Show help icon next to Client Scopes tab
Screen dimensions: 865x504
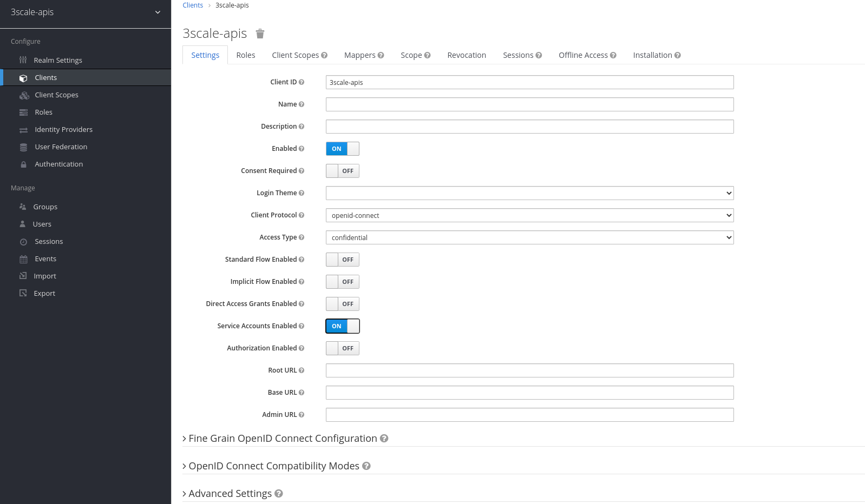click(324, 55)
